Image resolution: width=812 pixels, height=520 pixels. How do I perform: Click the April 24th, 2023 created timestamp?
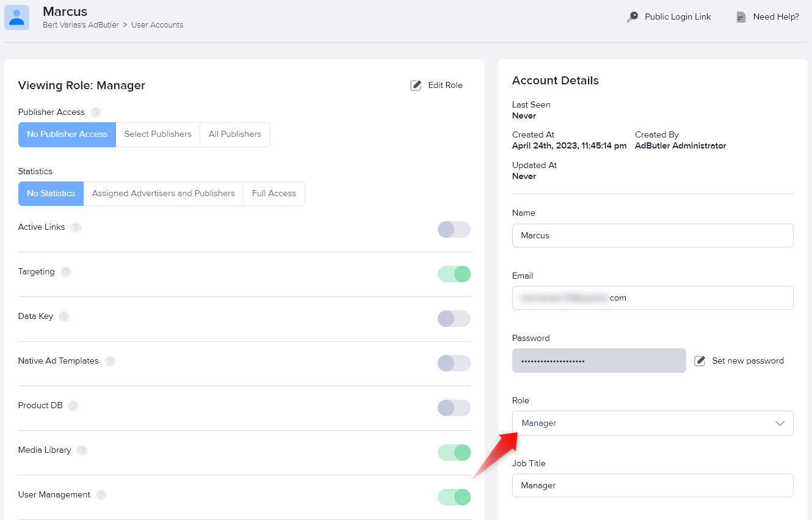pos(569,146)
